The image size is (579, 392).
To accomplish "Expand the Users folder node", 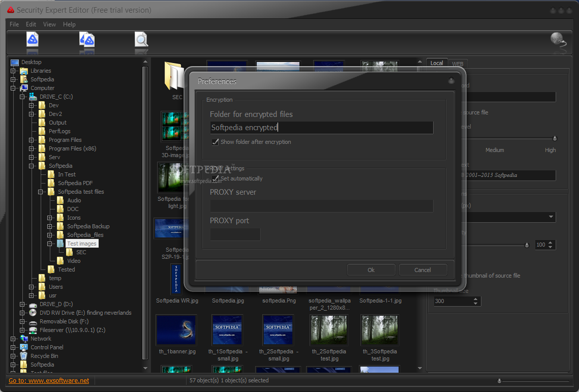I will click(x=32, y=287).
